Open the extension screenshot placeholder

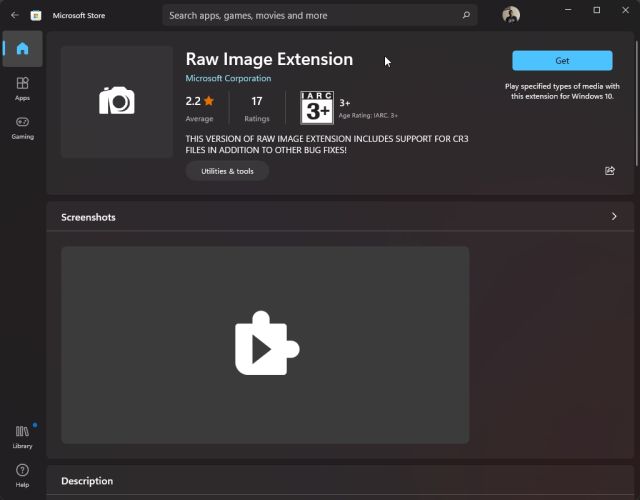265,345
